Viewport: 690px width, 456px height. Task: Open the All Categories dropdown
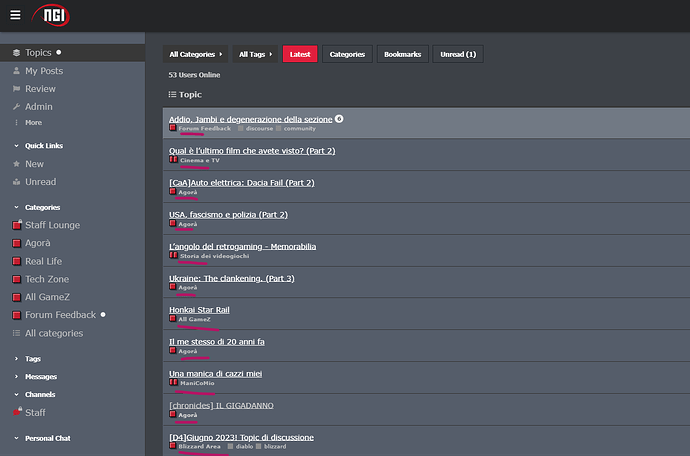(195, 54)
